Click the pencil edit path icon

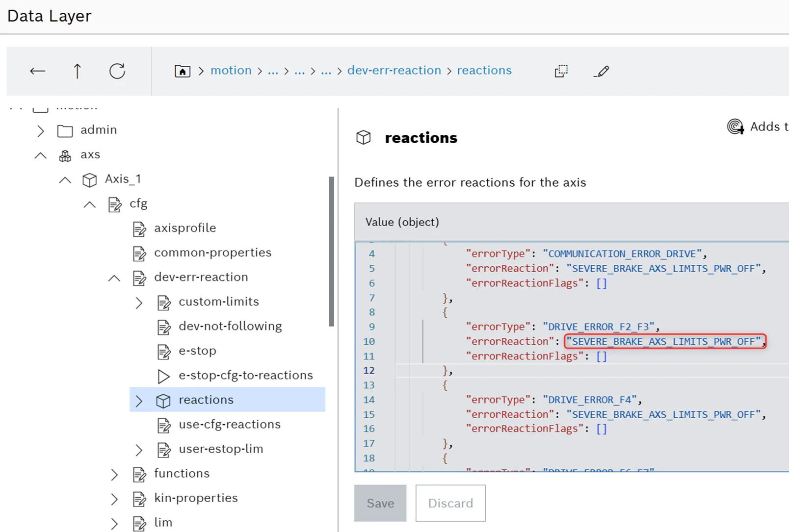(x=601, y=71)
